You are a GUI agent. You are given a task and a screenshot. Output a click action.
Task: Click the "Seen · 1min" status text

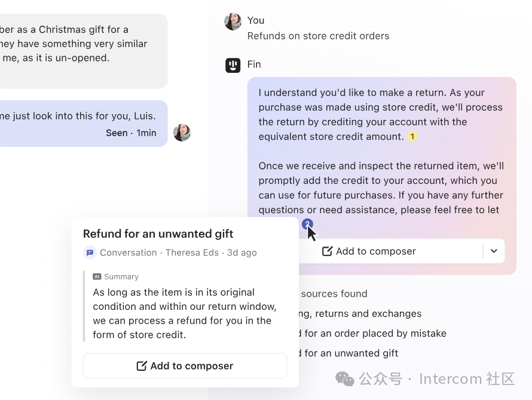coord(131,133)
